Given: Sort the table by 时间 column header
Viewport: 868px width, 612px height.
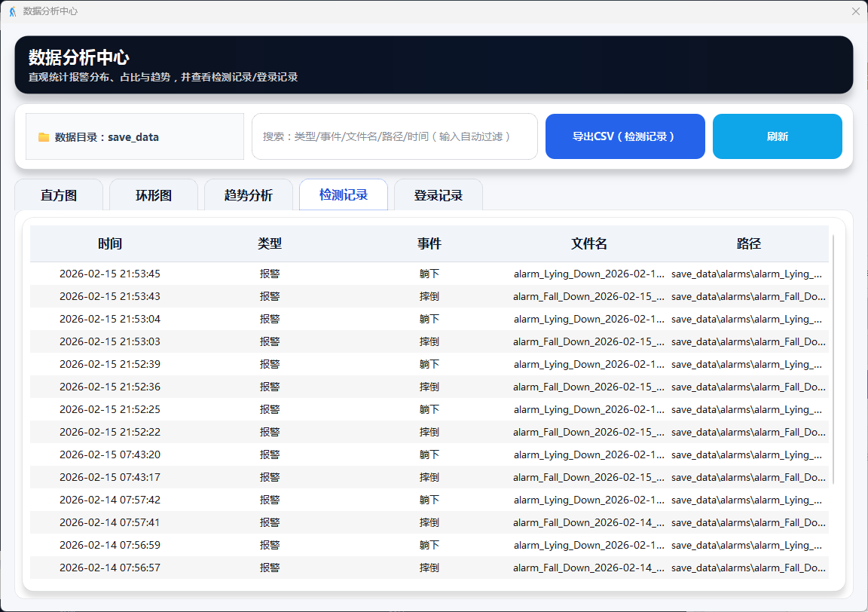Looking at the screenshot, I should tap(110, 243).
